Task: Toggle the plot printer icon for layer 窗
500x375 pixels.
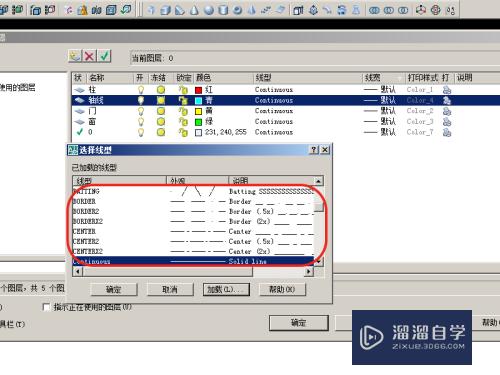Action: pos(447,122)
